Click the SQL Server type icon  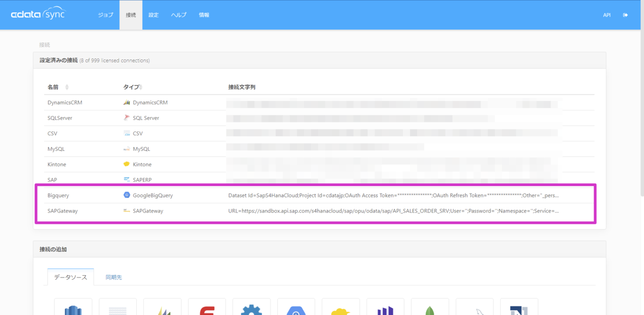click(x=127, y=118)
